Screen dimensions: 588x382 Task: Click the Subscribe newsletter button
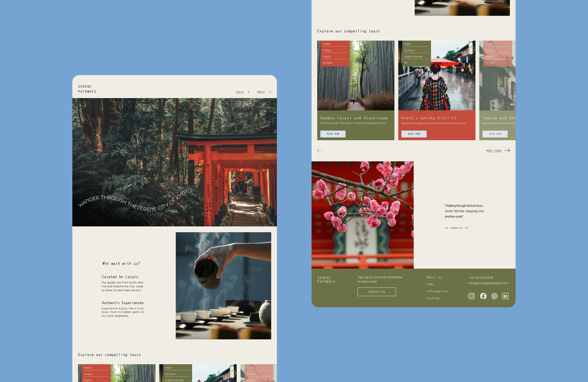point(377,292)
